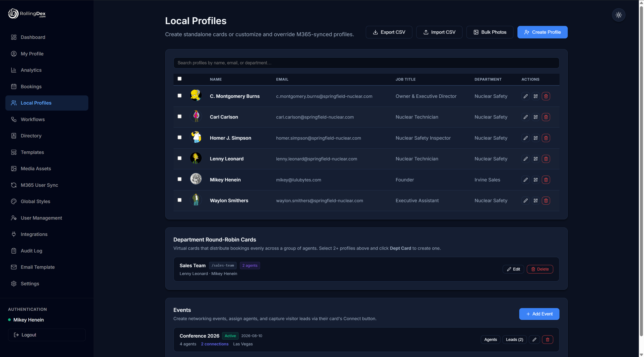Viewport: 644px width, 357px height.
Task: Check the Lenny Leonard row checkbox
Action: (x=179, y=158)
